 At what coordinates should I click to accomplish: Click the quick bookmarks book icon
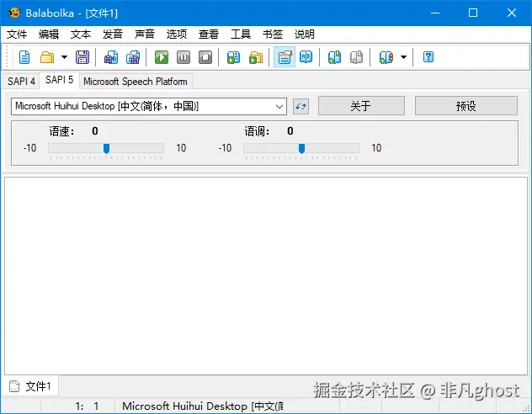pyautogui.click(x=386, y=57)
